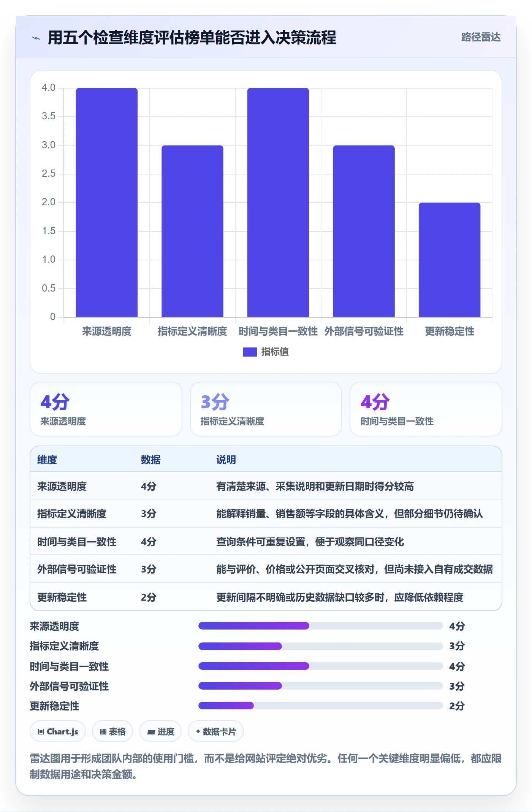Click the 路径雷达 label in header
This screenshot has width=532, height=812.
point(481,37)
